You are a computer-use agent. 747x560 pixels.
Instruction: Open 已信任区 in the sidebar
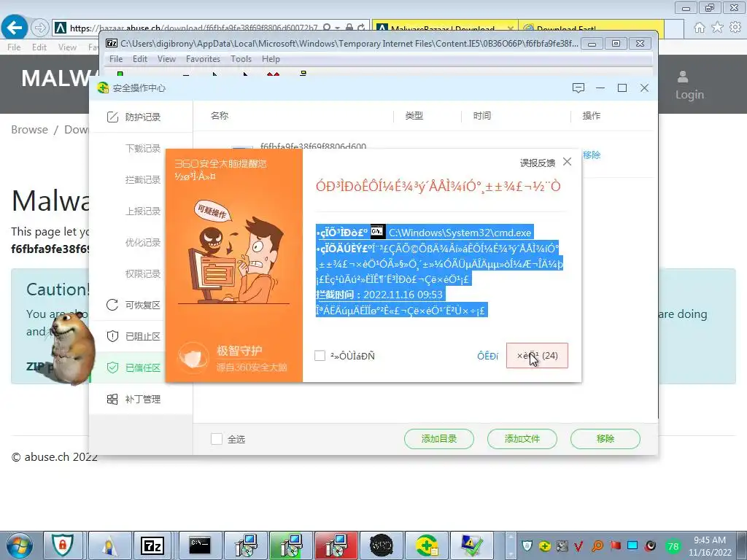(x=141, y=367)
